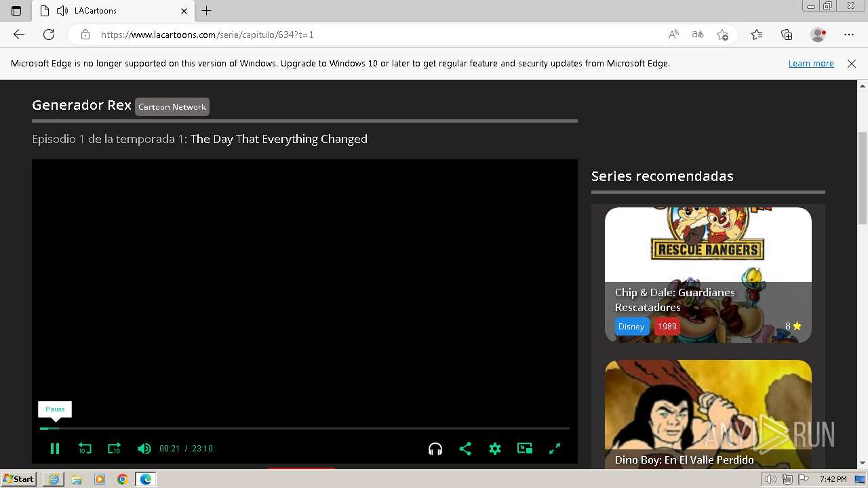Enable picture-in-picture mode
This screenshot has height=488, width=868.
coord(525,449)
